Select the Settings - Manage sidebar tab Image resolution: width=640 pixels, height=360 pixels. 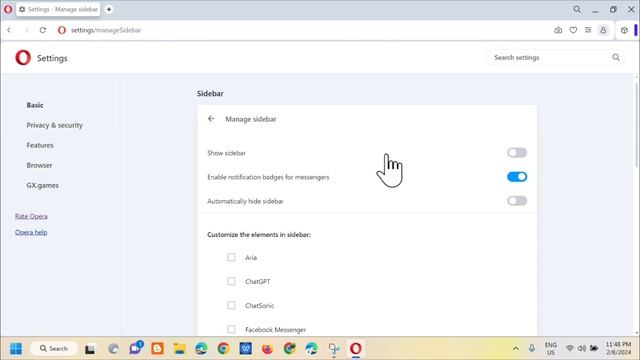point(58,9)
